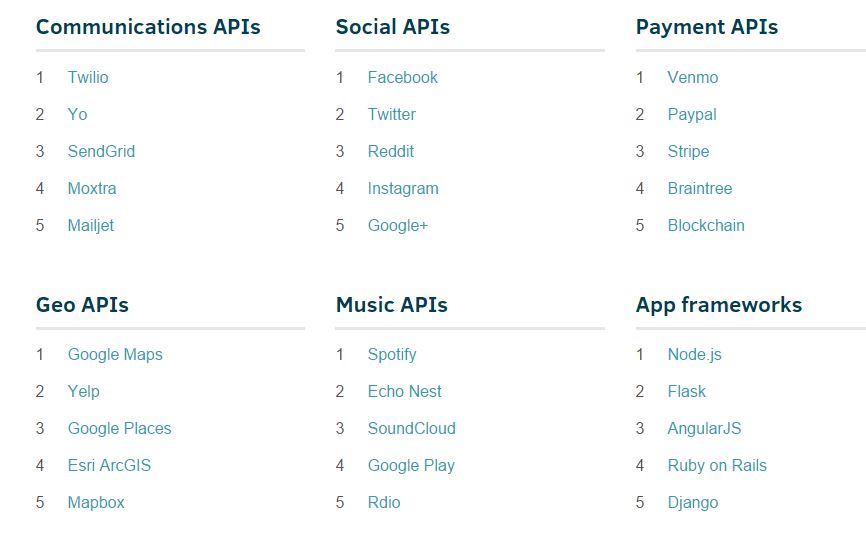
Task: Click the Stripe payment link
Action: click(688, 151)
